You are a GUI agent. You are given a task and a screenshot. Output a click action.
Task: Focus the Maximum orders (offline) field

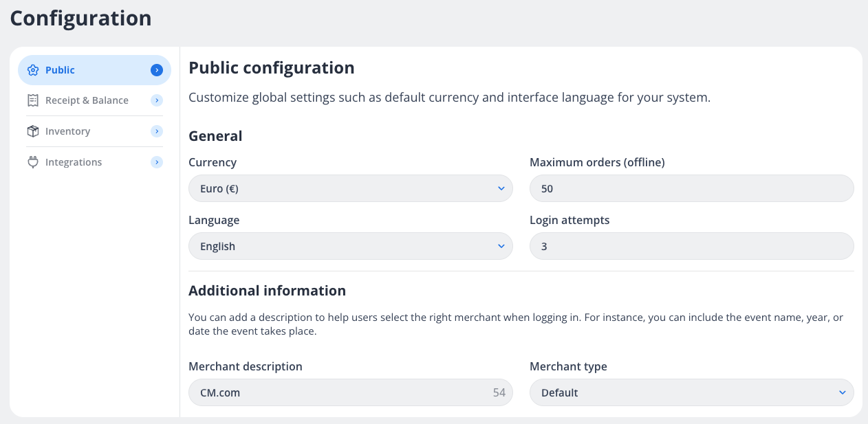tap(691, 188)
